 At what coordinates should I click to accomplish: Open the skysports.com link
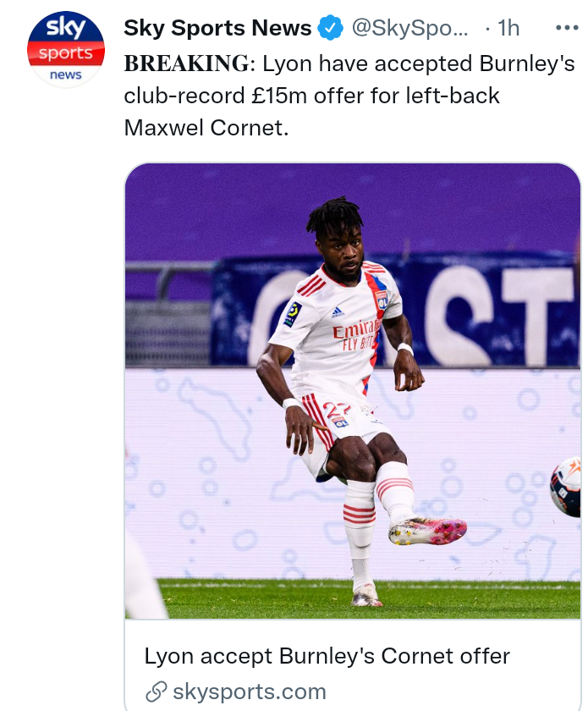point(250,692)
